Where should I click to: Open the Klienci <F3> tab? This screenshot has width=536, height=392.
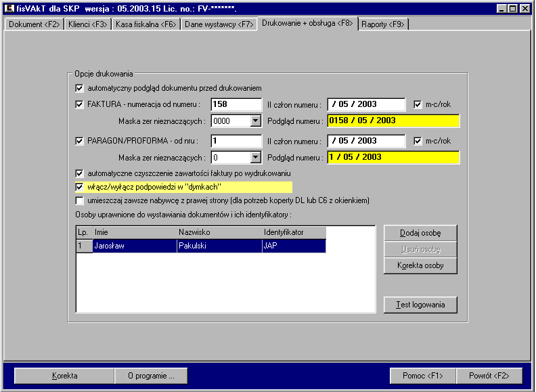point(88,24)
